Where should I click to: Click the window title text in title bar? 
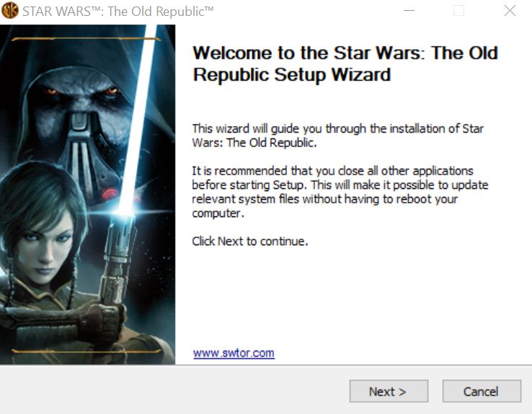(x=118, y=12)
